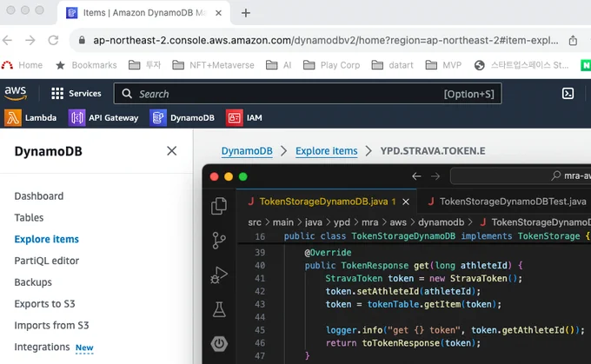591x364 pixels.
Task: Click the DynamoDB breadcrumb link
Action: click(x=247, y=150)
